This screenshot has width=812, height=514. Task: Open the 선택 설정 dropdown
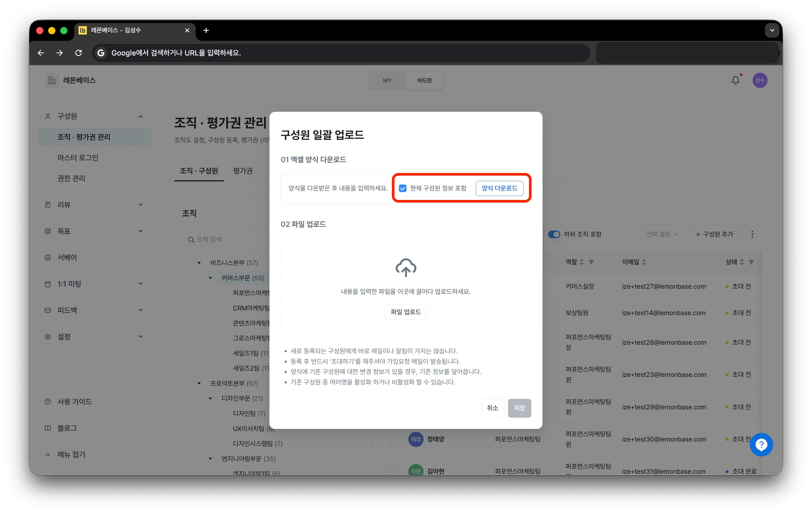[662, 234]
